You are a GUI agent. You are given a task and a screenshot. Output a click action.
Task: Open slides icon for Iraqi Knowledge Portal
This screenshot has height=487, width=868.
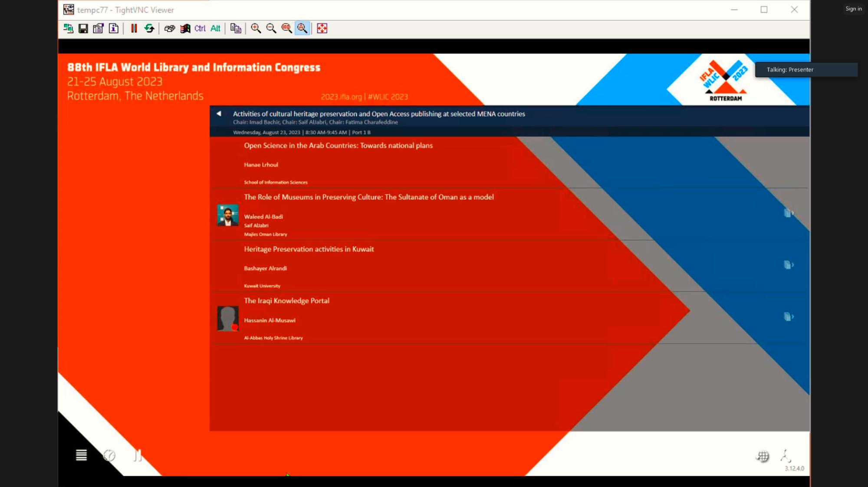click(789, 317)
